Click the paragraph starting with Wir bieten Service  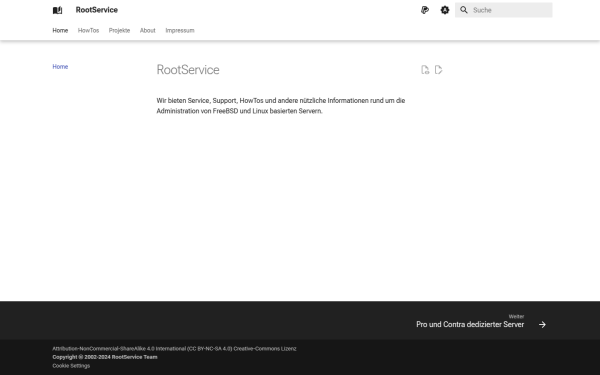click(x=281, y=106)
